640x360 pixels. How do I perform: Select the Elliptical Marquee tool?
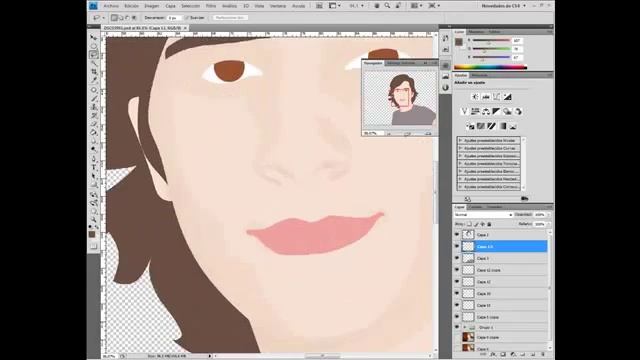tap(94, 46)
